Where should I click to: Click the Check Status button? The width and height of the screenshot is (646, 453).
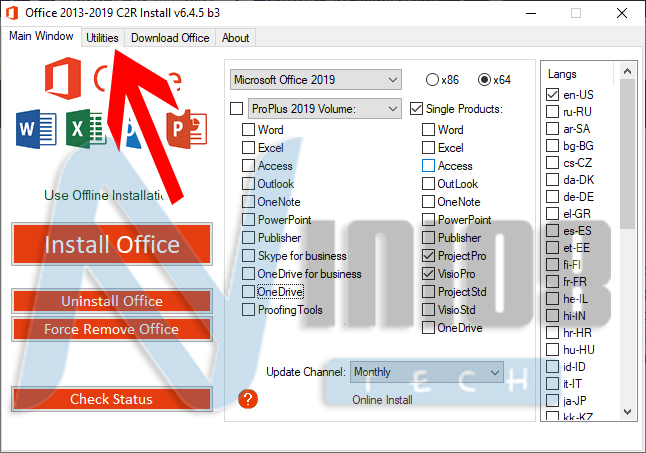[112, 399]
